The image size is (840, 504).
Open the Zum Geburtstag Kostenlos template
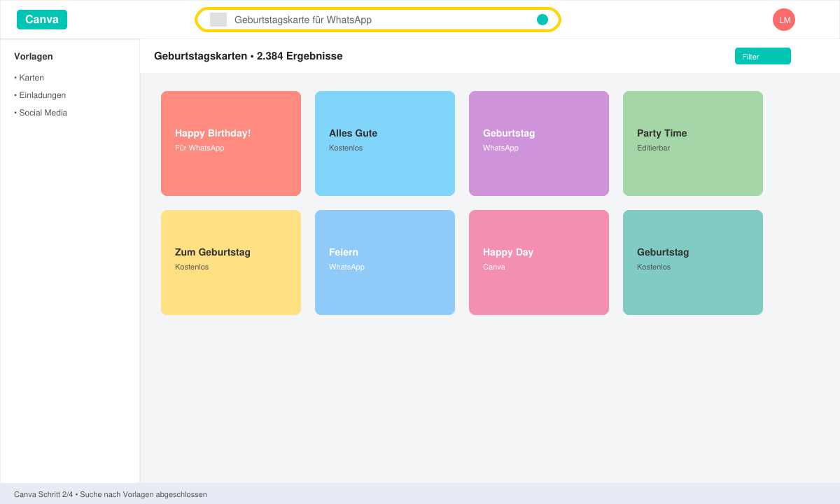tap(231, 262)
